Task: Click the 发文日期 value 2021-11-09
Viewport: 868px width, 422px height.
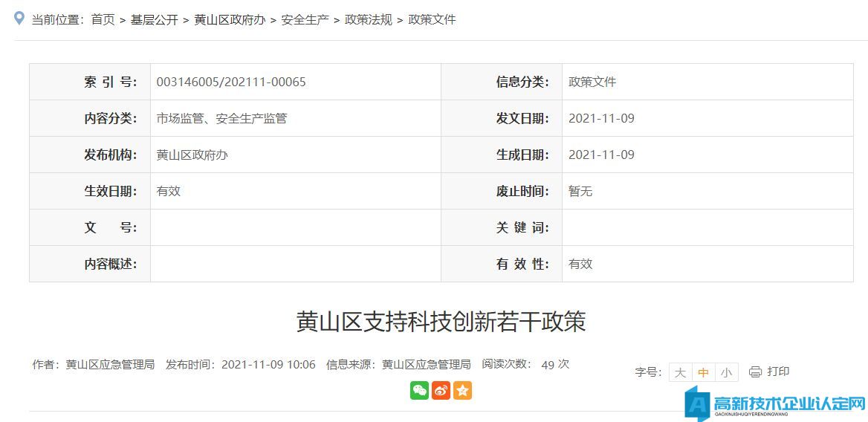Action: (x=601, y=118)
